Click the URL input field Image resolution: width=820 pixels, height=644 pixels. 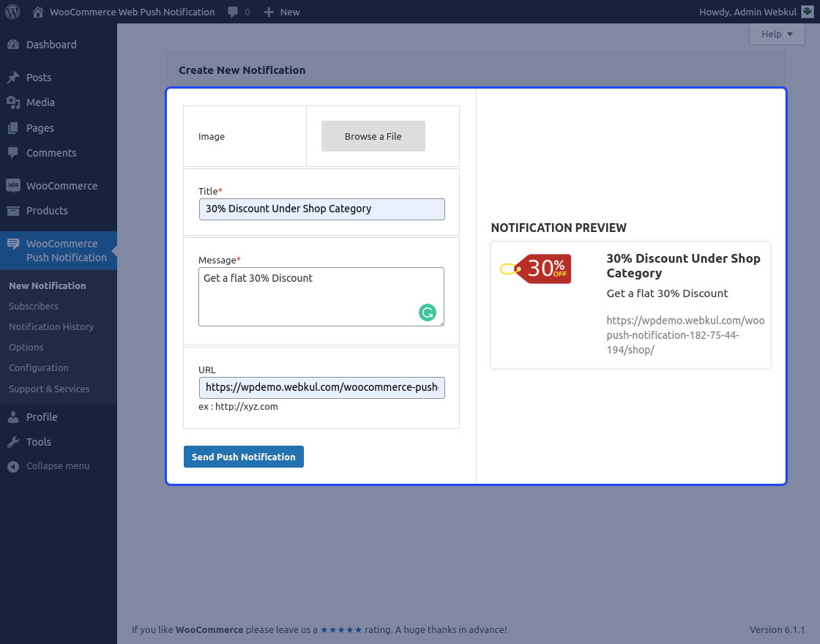pyautogui.click(x=321, y=388)
